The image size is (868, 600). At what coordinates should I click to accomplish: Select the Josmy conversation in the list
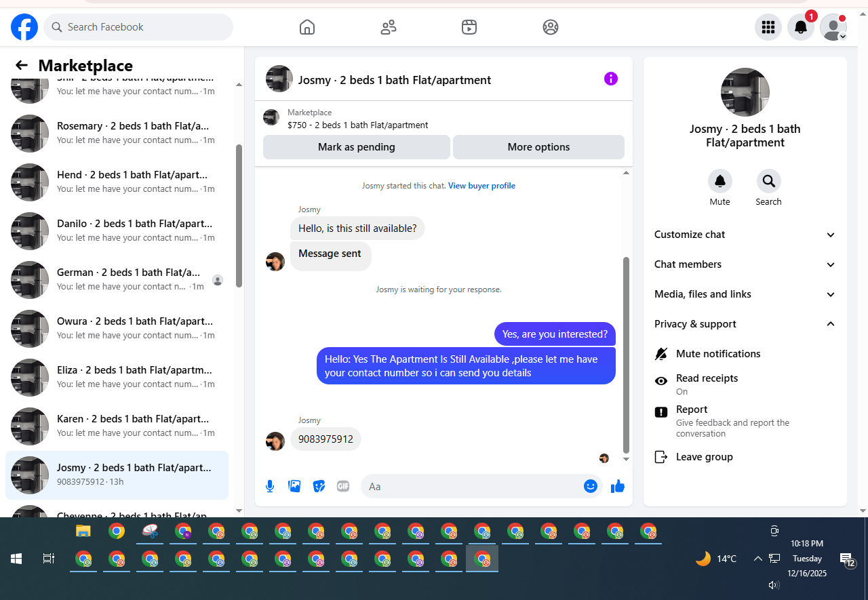point(117,475)
